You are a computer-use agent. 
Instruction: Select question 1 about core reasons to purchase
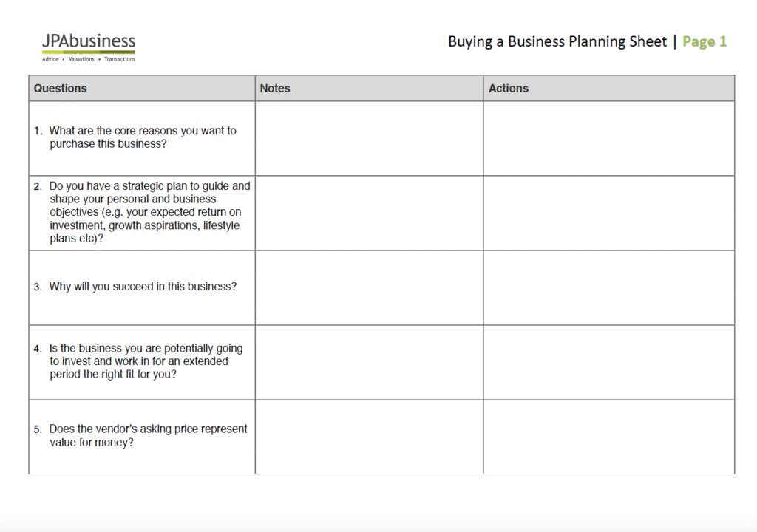pos(135,137)
